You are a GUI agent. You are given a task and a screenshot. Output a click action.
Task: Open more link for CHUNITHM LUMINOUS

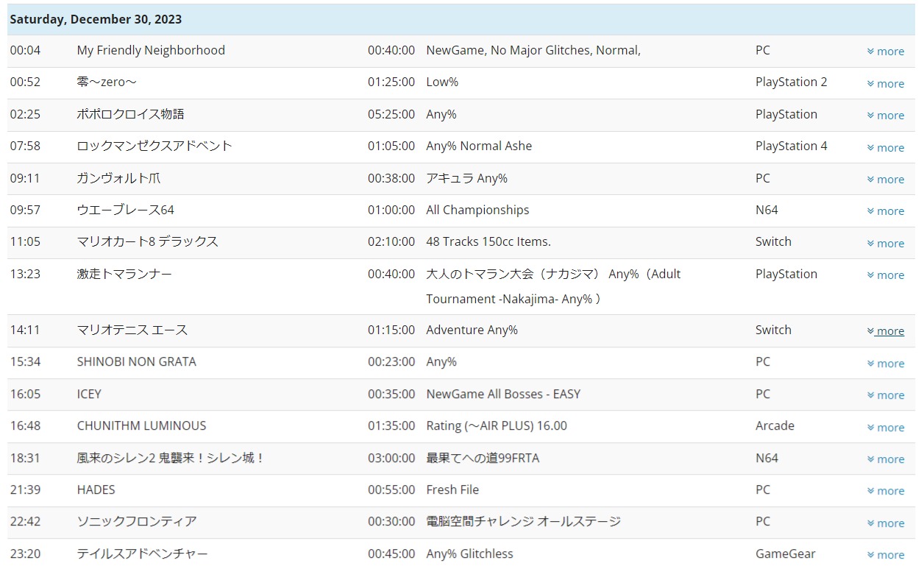tap(886, 427)
